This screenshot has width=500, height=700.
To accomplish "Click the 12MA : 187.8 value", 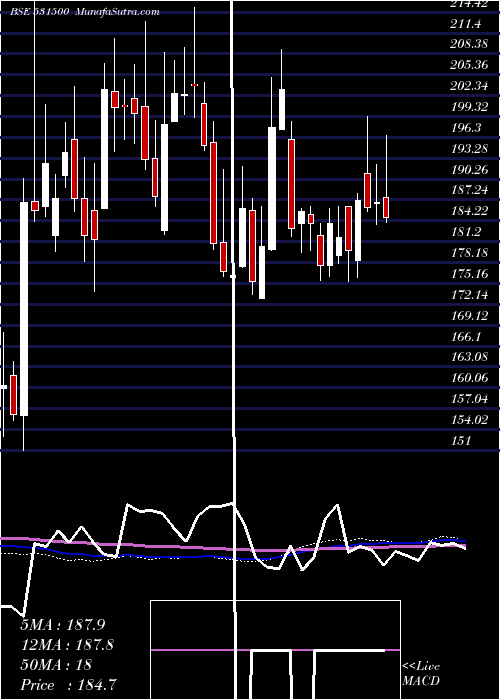I will [x=67, y=645].
